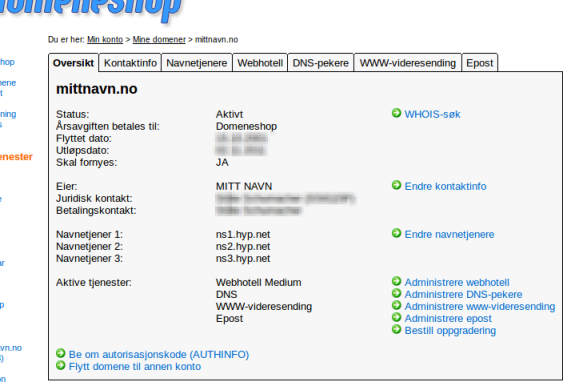Viewport: 563px width, 382px height.
Task: Open Flytt domene til annen konto link
Action: pyautogui.click(x=135, y=367)
